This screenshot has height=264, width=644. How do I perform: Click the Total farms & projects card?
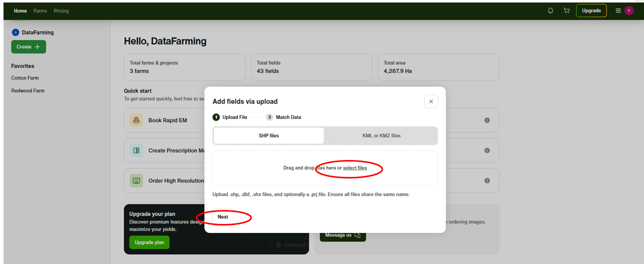[185, 67]
